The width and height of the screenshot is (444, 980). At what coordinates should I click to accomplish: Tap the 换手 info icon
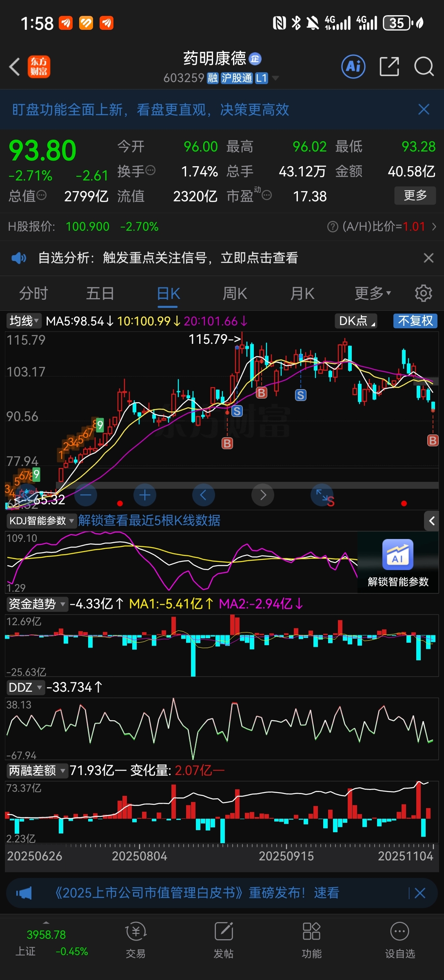[x=151, y=170]
